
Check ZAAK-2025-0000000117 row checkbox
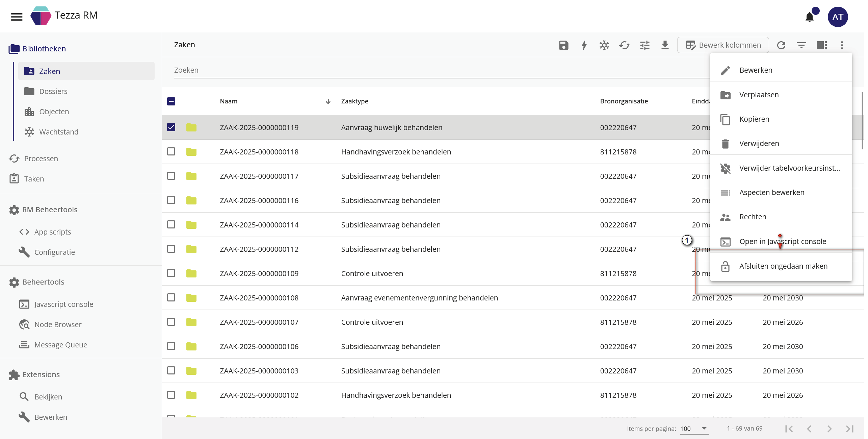[x=171, y=176]
